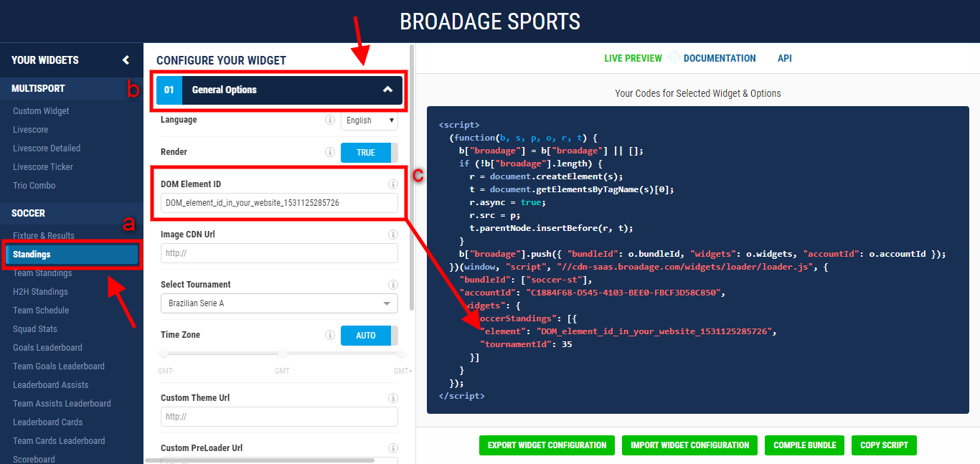Toggle the Render TRUE switch
The image size is (980, 464).
369,153
